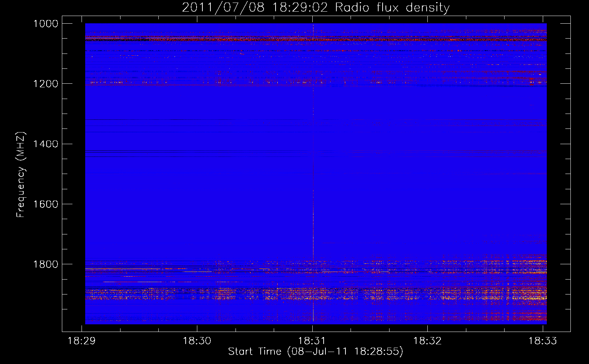
Task: Click the vertical burst line at 18:31
Action: click(x=313, y=174)
